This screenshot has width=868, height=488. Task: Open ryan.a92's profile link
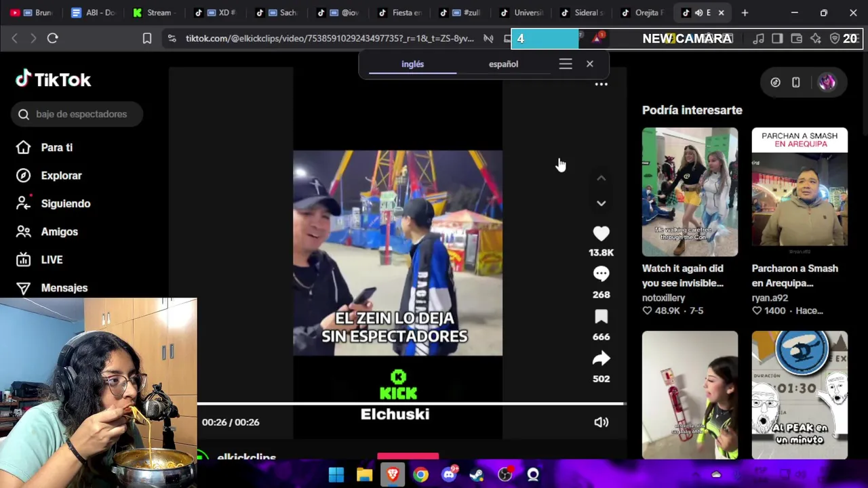pos(770,298)
